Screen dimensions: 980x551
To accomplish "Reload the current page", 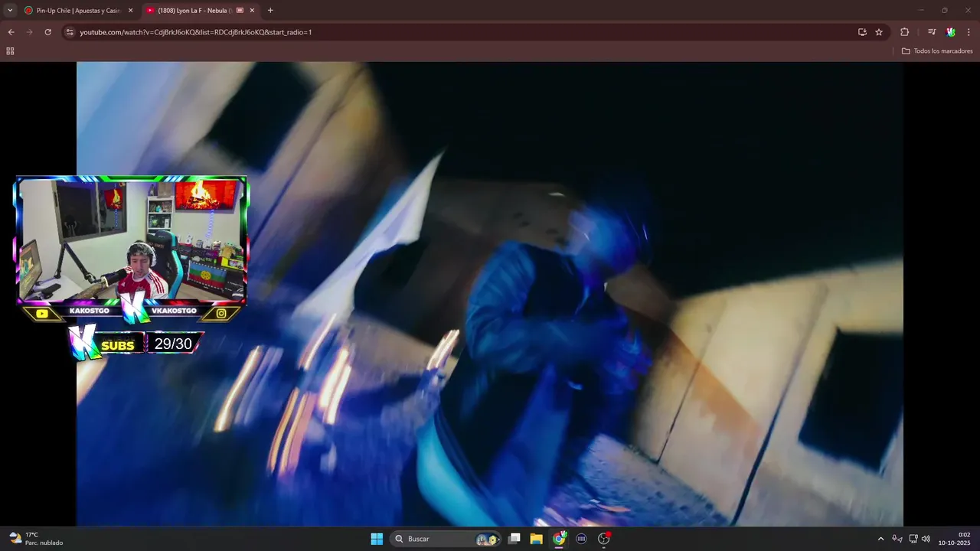I will coord(47,32).
